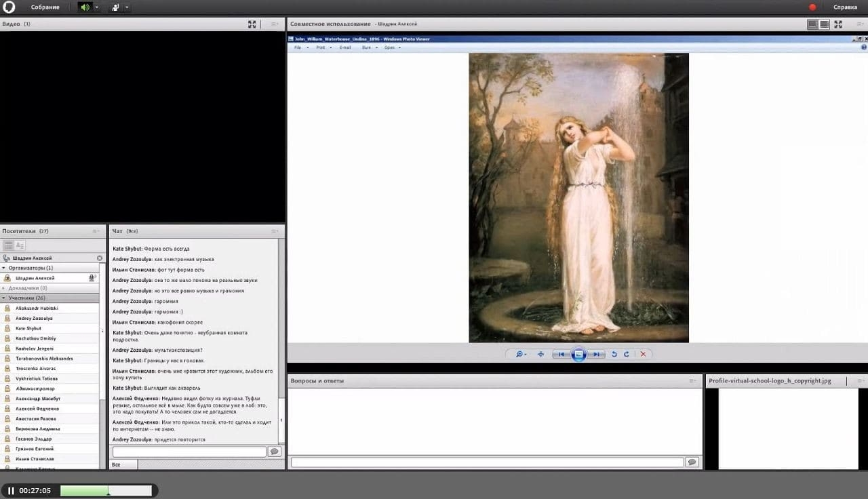Open the zoom magnifier control in Photo Viewer

tap(520, 354)
